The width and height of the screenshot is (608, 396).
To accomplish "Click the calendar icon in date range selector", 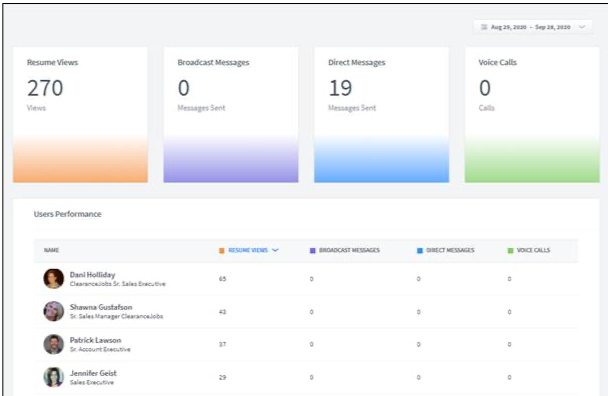I will [484, 27].
